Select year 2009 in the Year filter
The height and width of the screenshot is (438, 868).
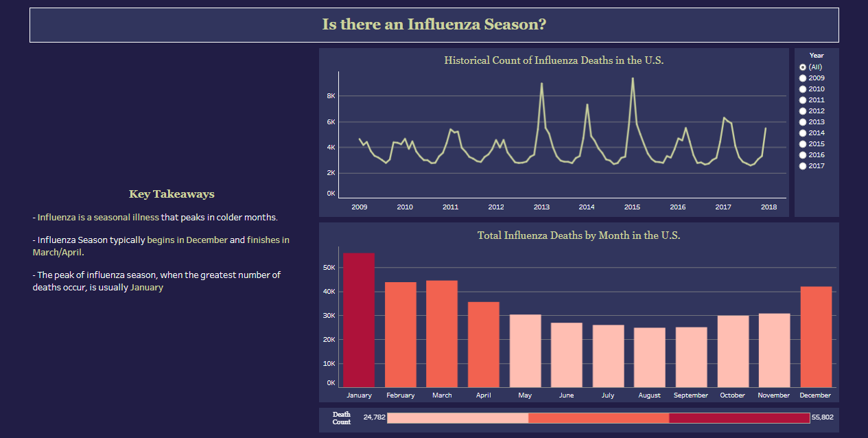tap(803, 78)
